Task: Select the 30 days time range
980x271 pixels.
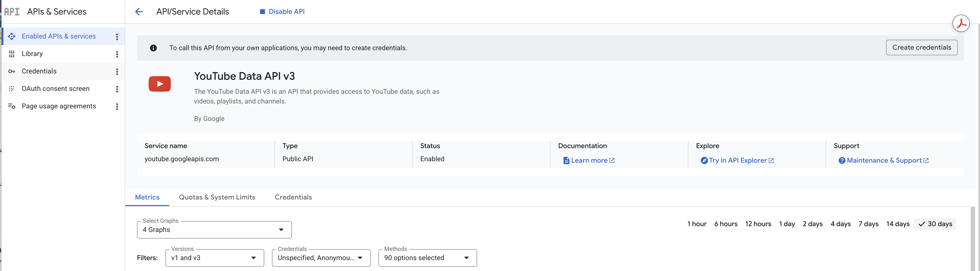Action: 935,224
